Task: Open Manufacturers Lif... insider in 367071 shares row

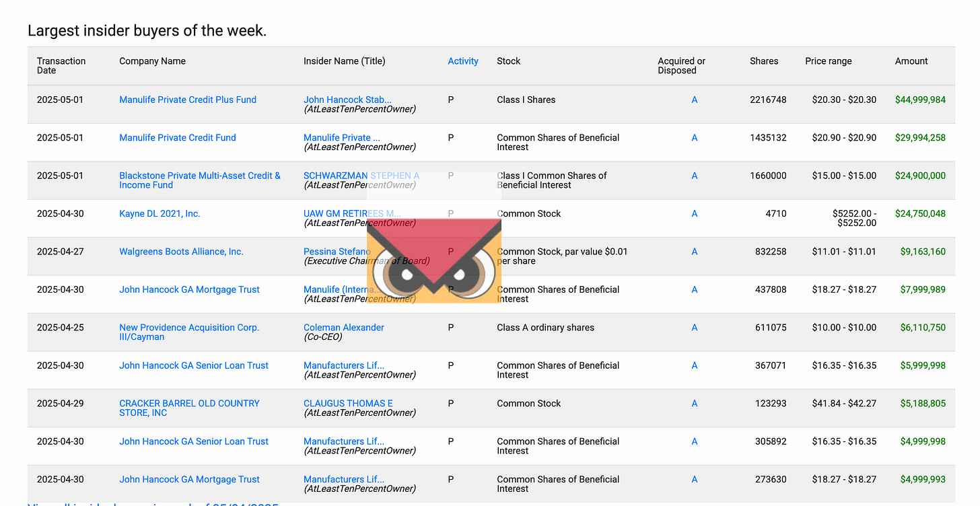Action: (x=344, y=366)
